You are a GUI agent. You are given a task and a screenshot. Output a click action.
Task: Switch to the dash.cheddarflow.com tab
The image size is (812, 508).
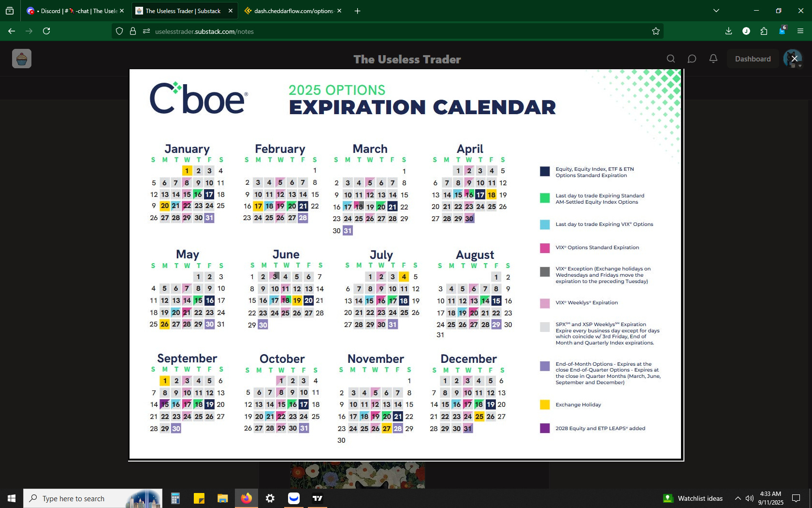(293, 11)
